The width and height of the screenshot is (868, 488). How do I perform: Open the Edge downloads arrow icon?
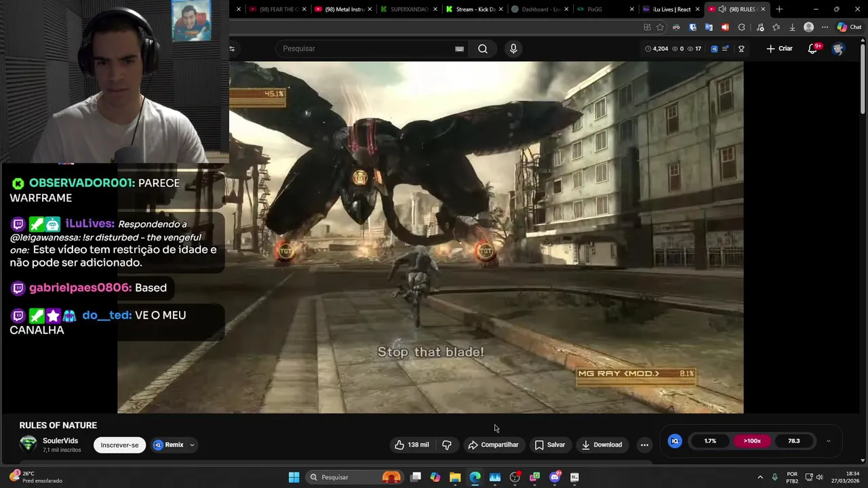tap(792, 27)
